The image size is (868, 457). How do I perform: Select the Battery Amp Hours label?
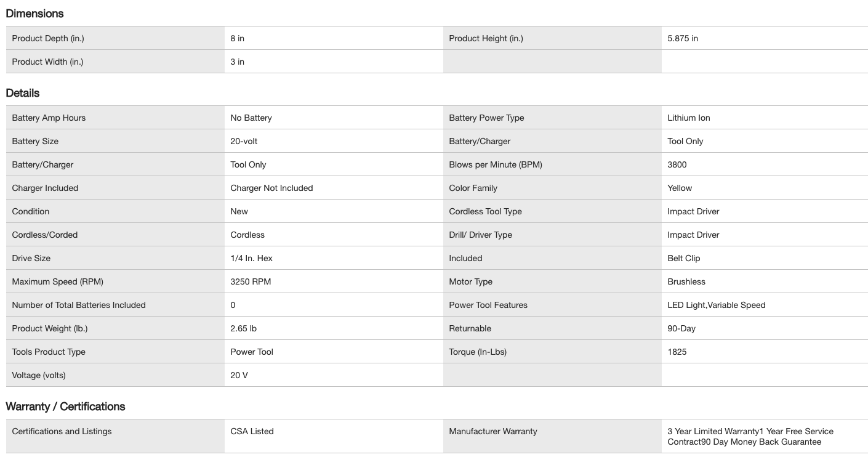[x=49, y=118]
